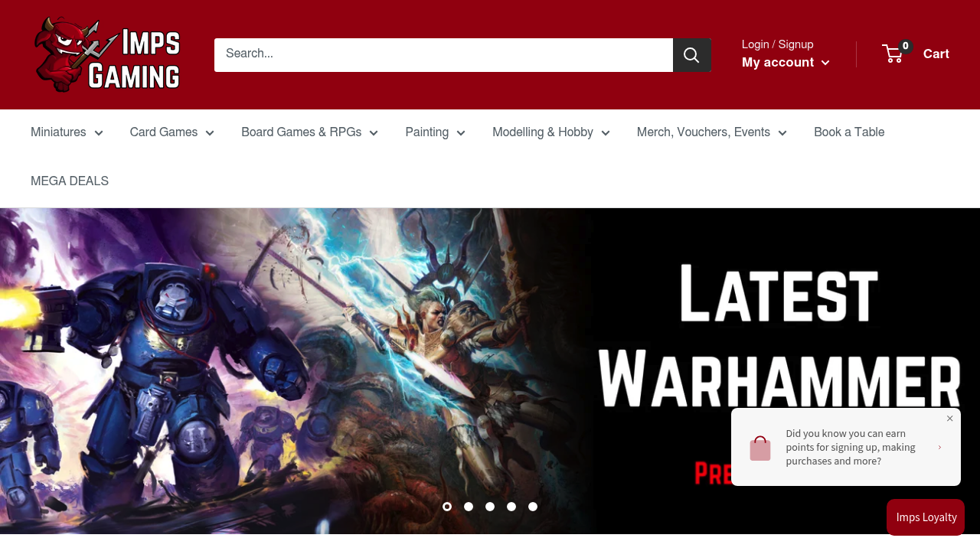Click the Latest Warhammer banner image
Viewport: 980px width, 551px height.
click(490, 371)
